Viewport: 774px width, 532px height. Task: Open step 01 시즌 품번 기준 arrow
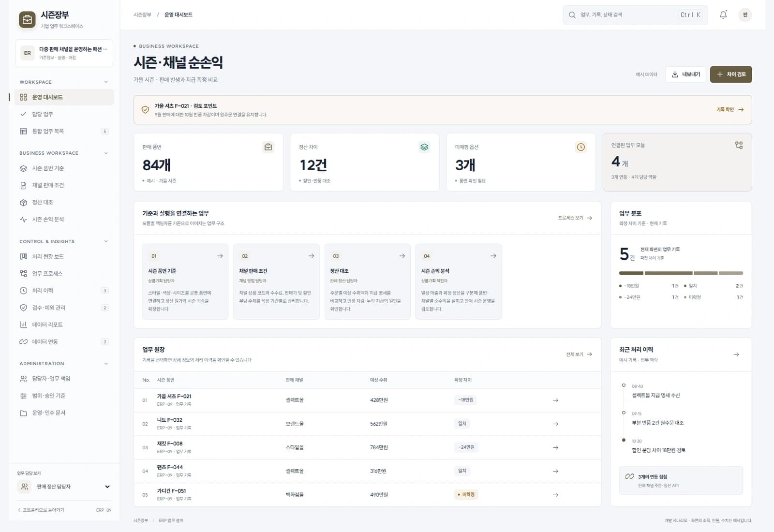tap(220, 256)
